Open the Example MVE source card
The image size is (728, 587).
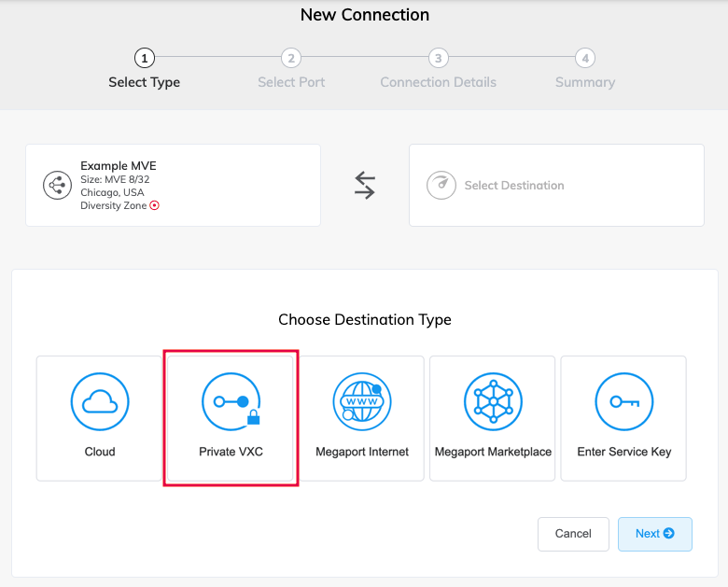coord(173,185)
